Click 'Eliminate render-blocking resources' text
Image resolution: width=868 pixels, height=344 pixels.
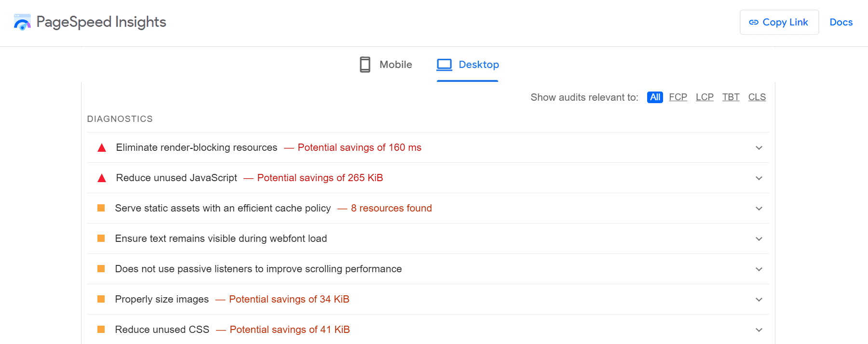197,147
